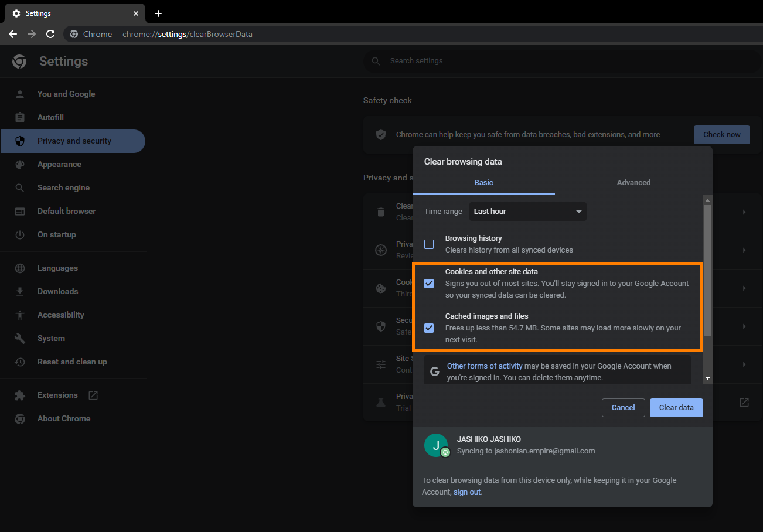The height and width of the screenshot is (532, 763).
Task: Click the power icon for On startup
Action: click(x=20, y=234)
